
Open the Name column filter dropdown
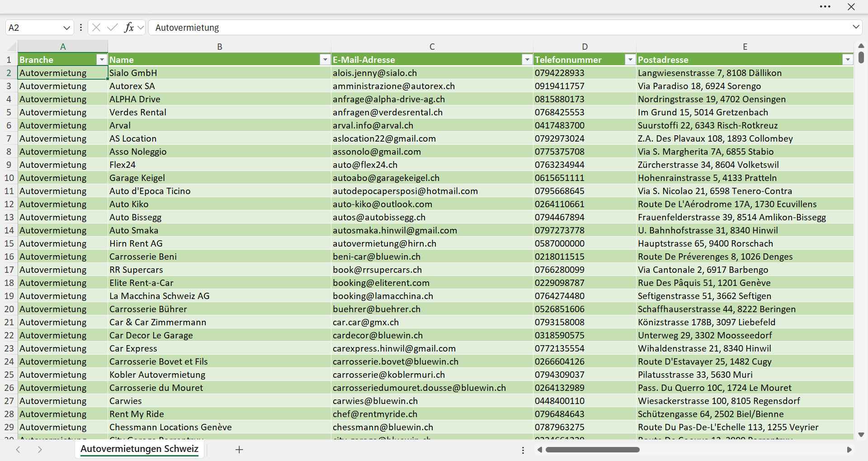click(x=325, y=60)
